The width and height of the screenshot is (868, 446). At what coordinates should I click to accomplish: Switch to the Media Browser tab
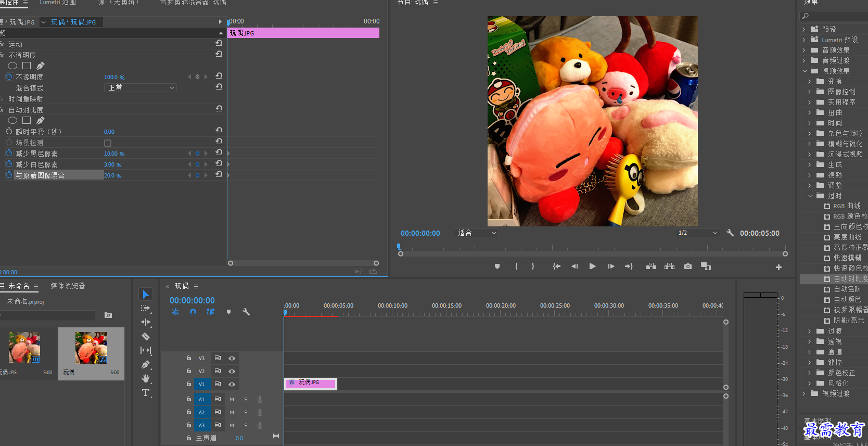click(68, 286)
